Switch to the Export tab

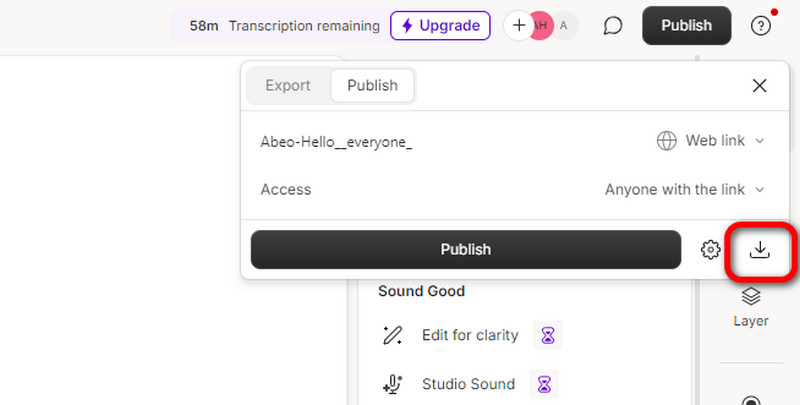pos(288,86)
